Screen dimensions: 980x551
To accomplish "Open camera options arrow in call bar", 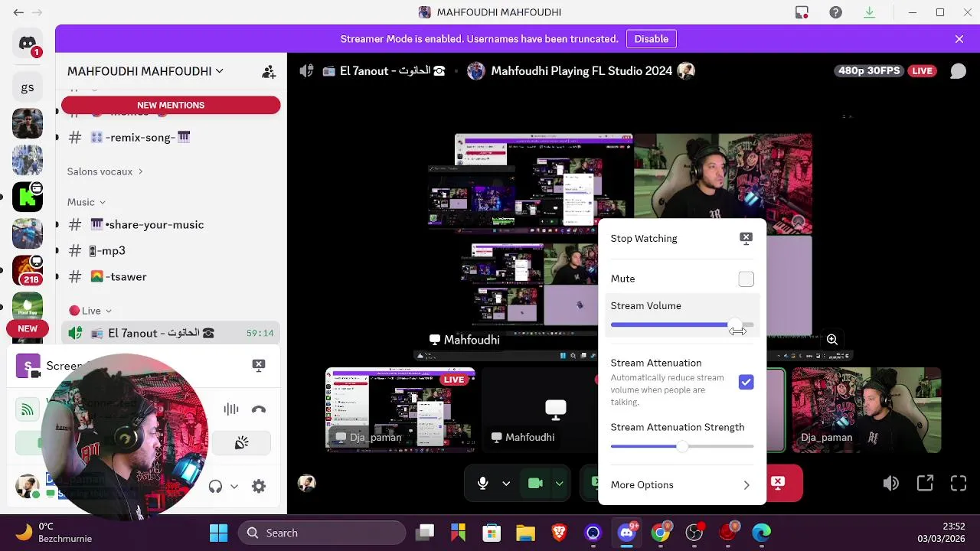I will pos(559,484).
